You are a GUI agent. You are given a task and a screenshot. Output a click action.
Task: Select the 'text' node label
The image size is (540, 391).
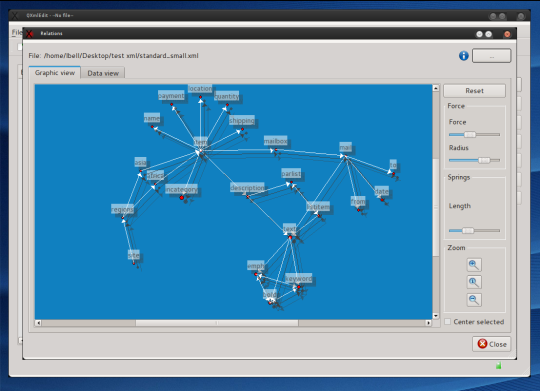289,228
